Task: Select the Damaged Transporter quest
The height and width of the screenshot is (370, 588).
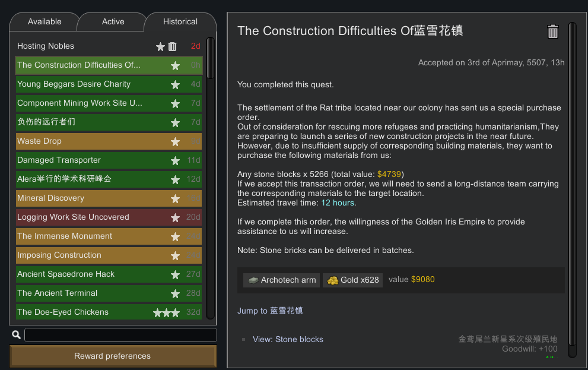Action: 109,160
